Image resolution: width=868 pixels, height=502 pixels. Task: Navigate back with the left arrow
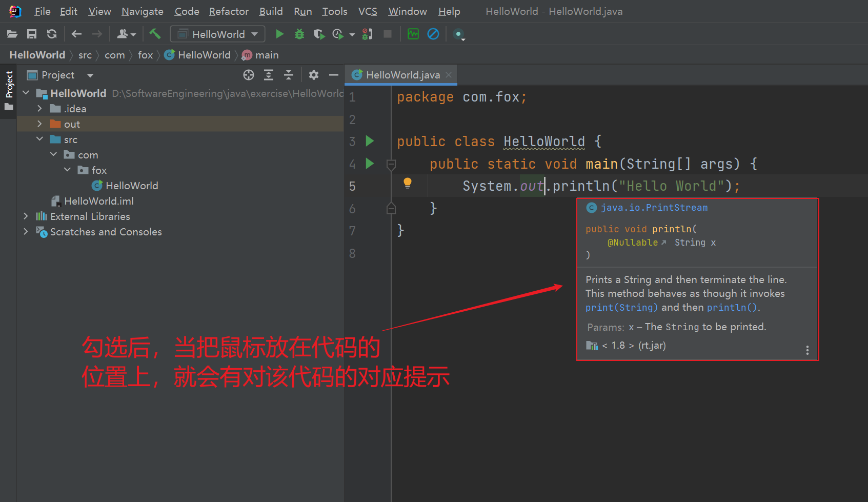(x=76, y=34)
